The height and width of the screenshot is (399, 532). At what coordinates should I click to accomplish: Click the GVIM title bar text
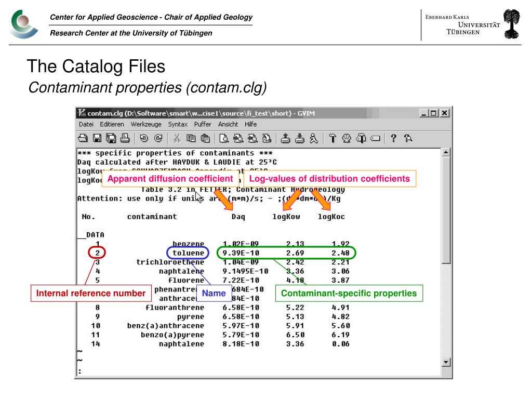201,113
